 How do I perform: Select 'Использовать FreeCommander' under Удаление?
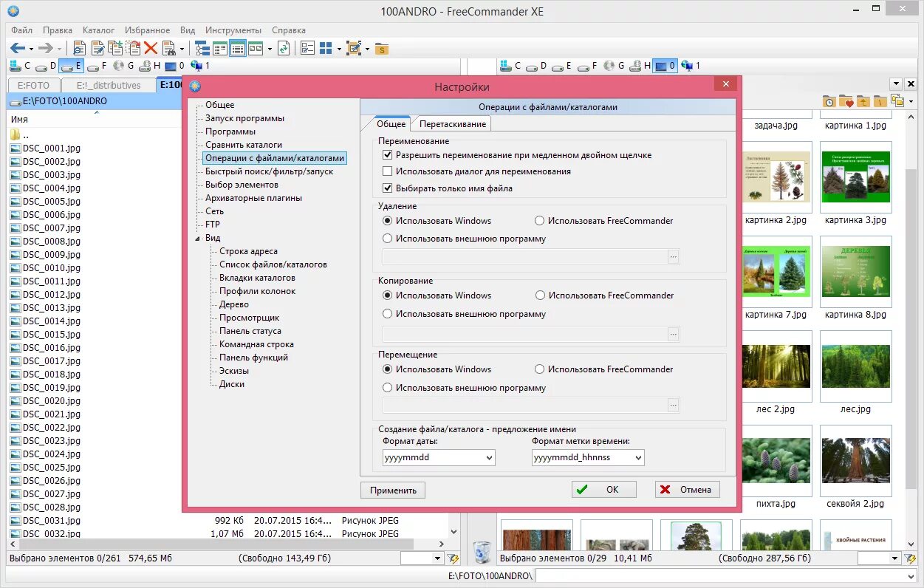pyautogui.click(x=540, y=220)
